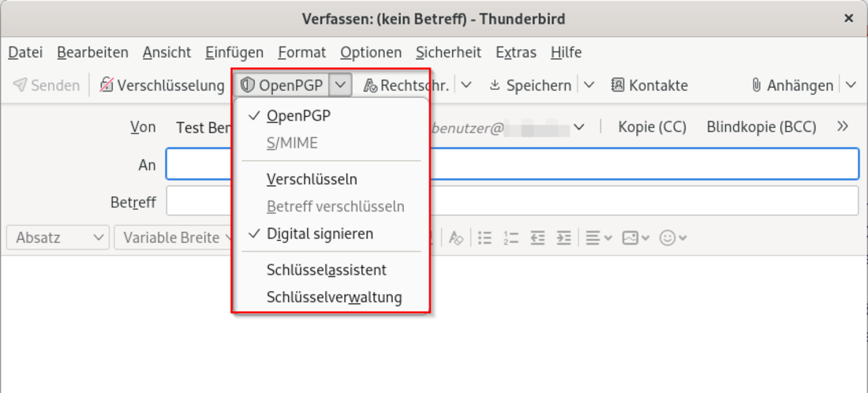The image size is (868, 393).
Task: Open the Datei menu
Action: pyautogui.click(x=25, y=53)
